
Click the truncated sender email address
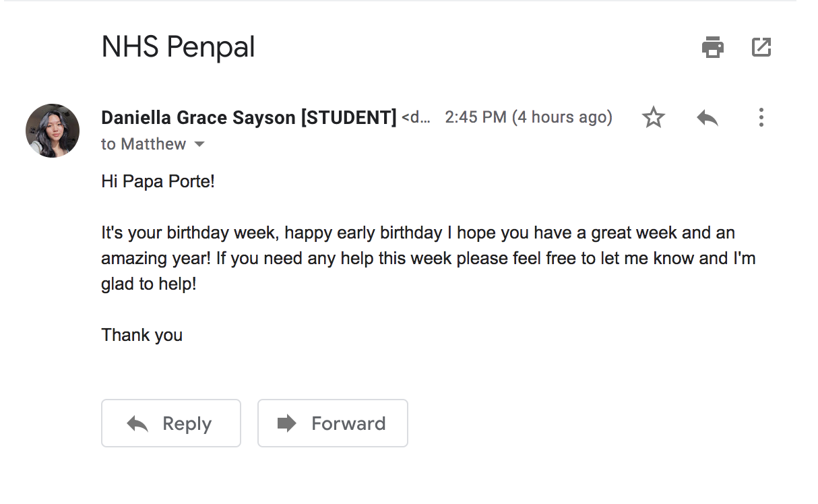pos(416,118)
